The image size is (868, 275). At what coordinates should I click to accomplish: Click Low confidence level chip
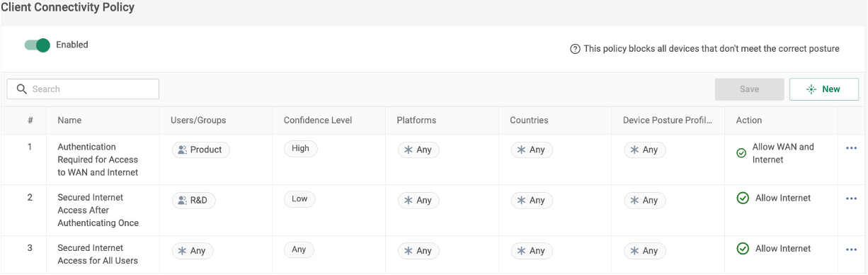click(x=299, y=199)
